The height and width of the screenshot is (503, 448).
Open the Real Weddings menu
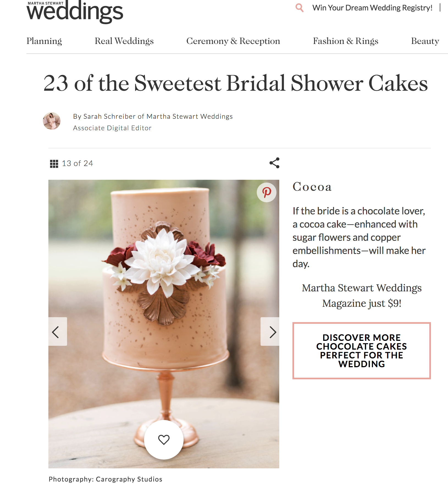pos(124,41)
